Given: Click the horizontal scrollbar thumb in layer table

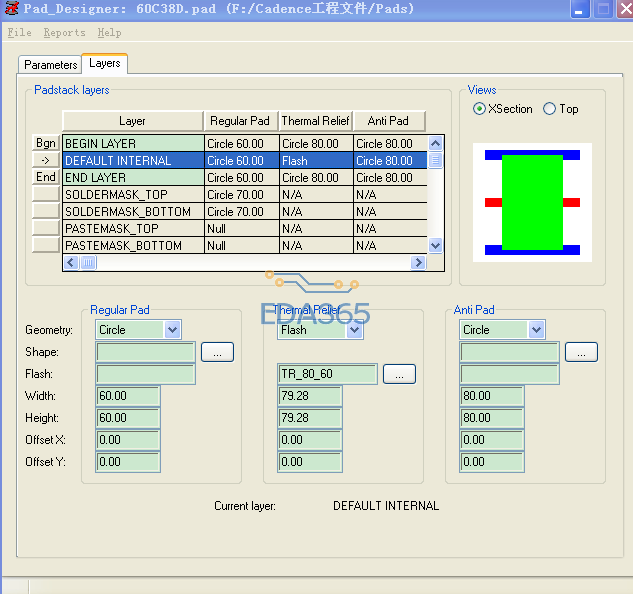Looking at the screenshot, I should (x=88, y=262).
